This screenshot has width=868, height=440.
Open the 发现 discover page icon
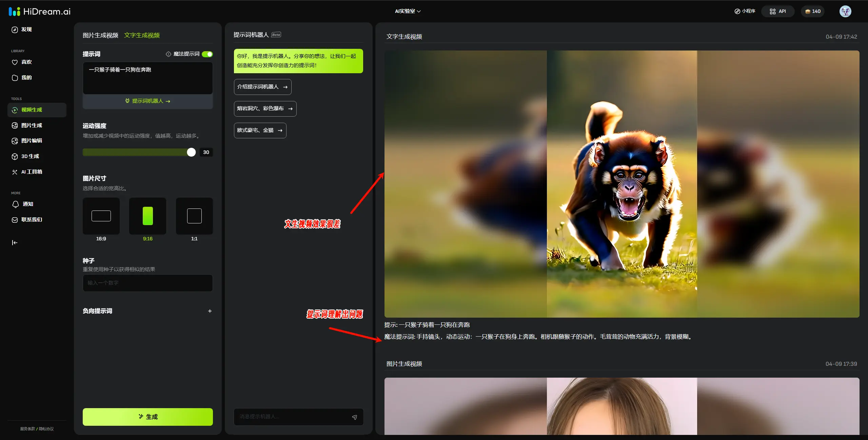pos(15,30)
